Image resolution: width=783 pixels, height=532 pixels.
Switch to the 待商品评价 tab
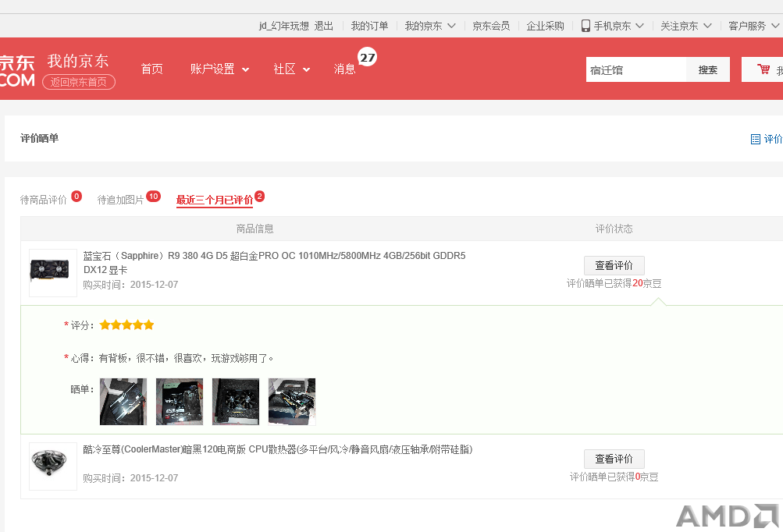[44, 200]
